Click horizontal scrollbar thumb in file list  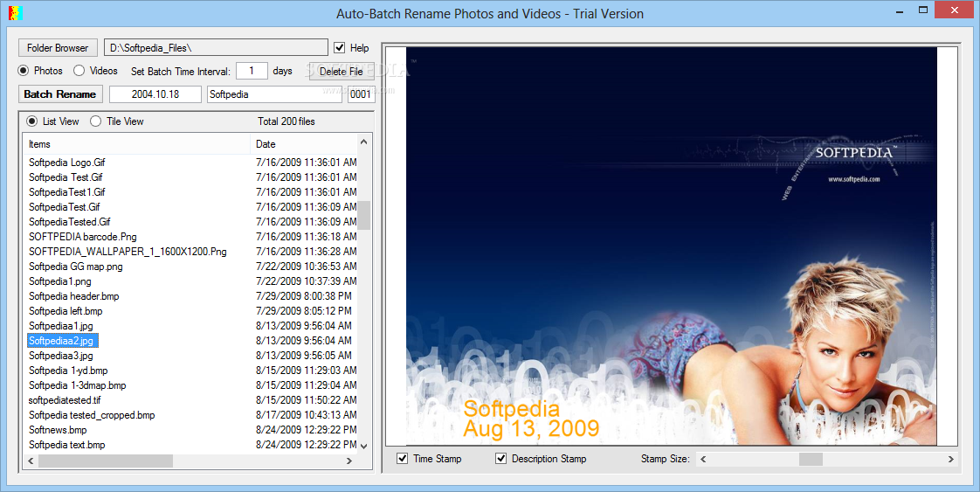[x=106, y=461]
